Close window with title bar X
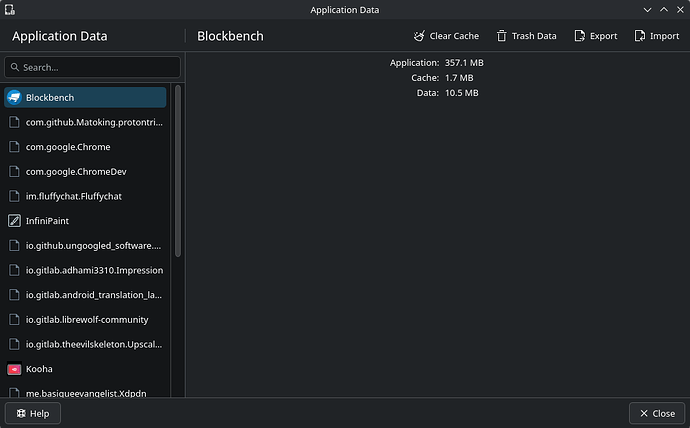This screenshot has width=690, height=428. pyautogui.click(x=680, y=10)
